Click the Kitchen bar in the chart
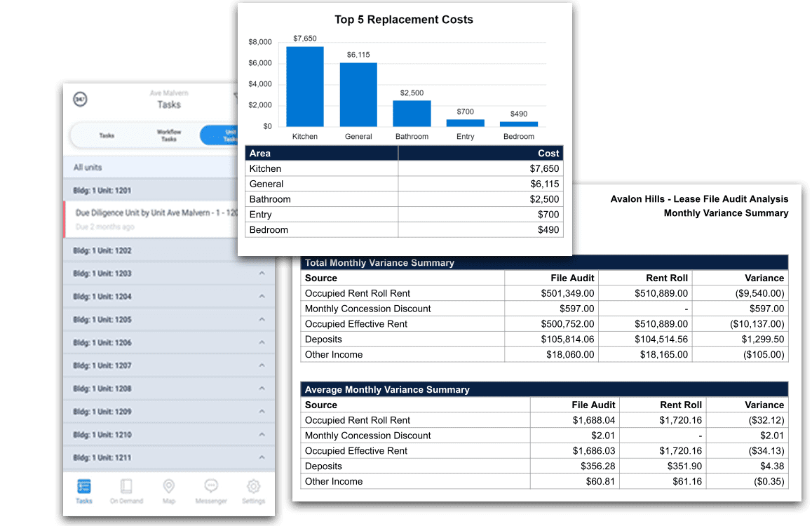This screenshot has width=812, height=526. 305,87
